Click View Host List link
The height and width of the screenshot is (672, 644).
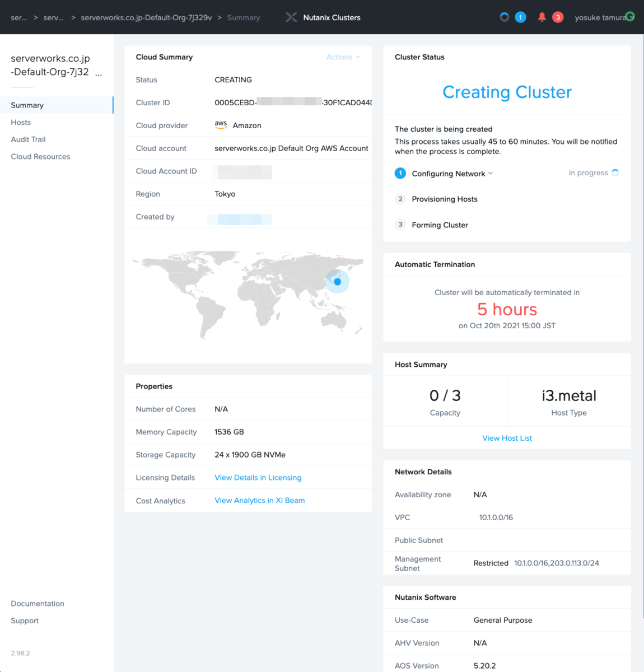pyautogui.click(x=507, y=438)
